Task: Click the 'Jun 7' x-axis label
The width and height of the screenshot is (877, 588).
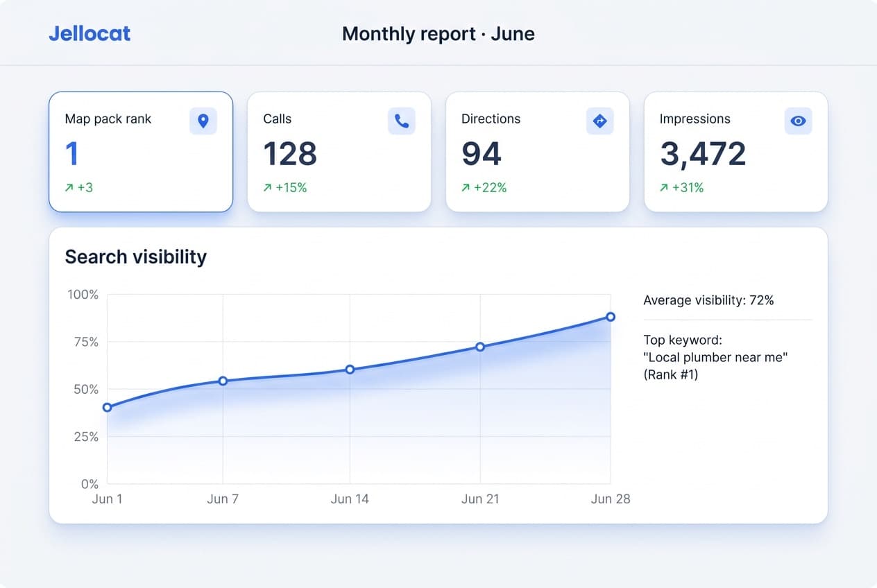Action: [x=223, y=499]
